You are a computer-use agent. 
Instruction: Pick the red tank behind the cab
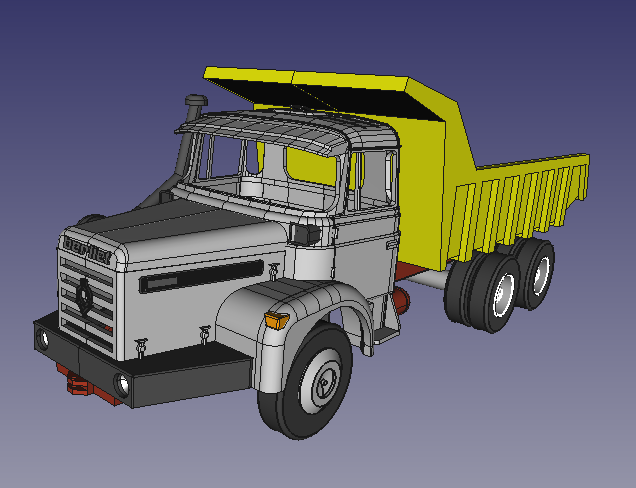coord(401,300)
